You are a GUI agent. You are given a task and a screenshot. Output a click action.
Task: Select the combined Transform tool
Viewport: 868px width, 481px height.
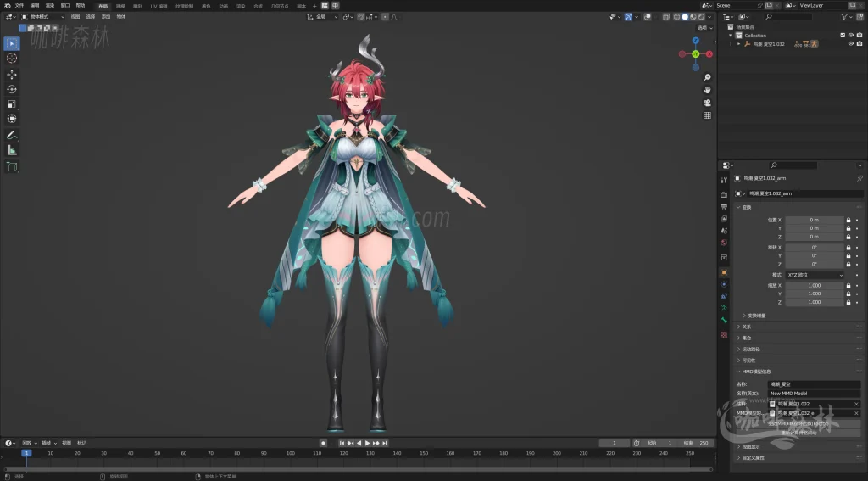12,119
